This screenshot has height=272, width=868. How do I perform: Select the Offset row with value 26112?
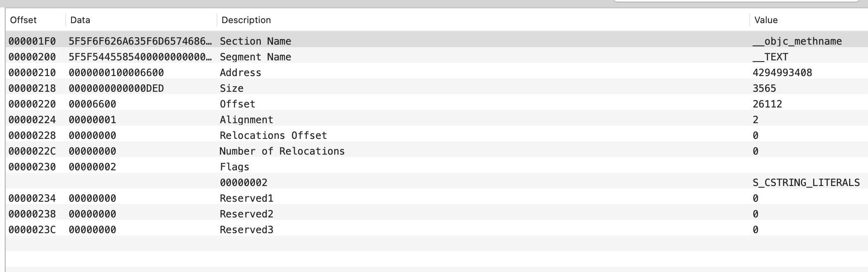click(x=437, y=104)
